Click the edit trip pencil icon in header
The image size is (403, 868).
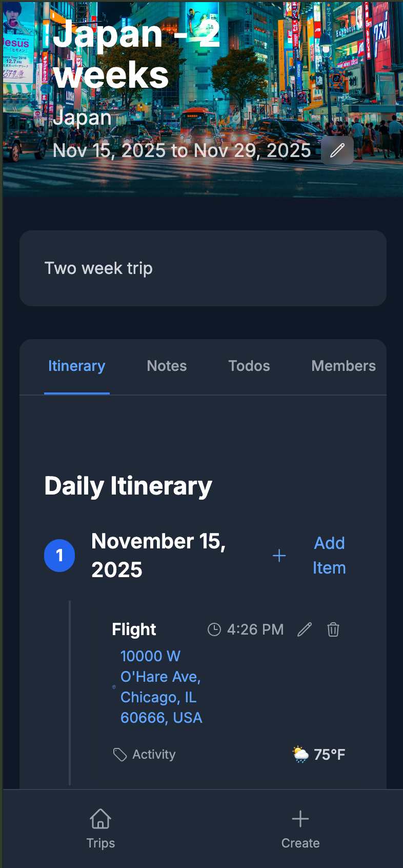(x=337, y=150)
